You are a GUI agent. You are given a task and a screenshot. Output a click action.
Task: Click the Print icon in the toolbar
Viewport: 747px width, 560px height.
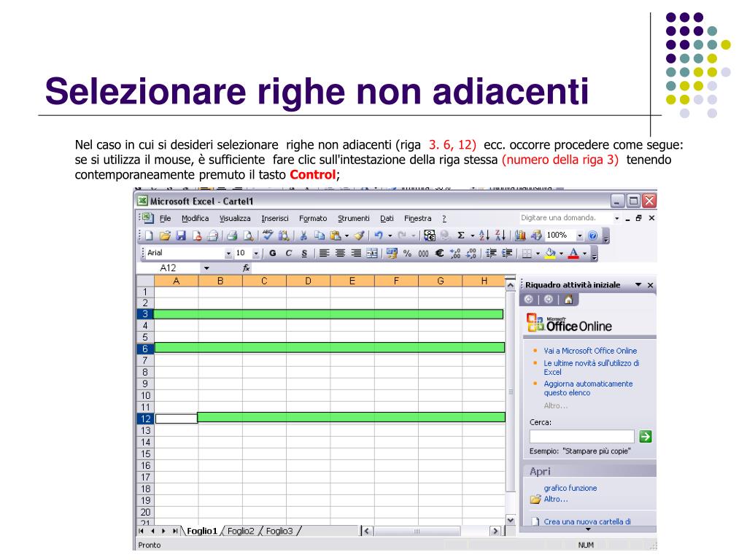coord(231,236)
